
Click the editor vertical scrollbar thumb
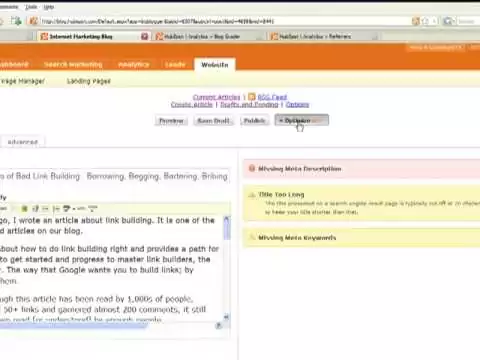pyautogui.click(x=227, y=229)
